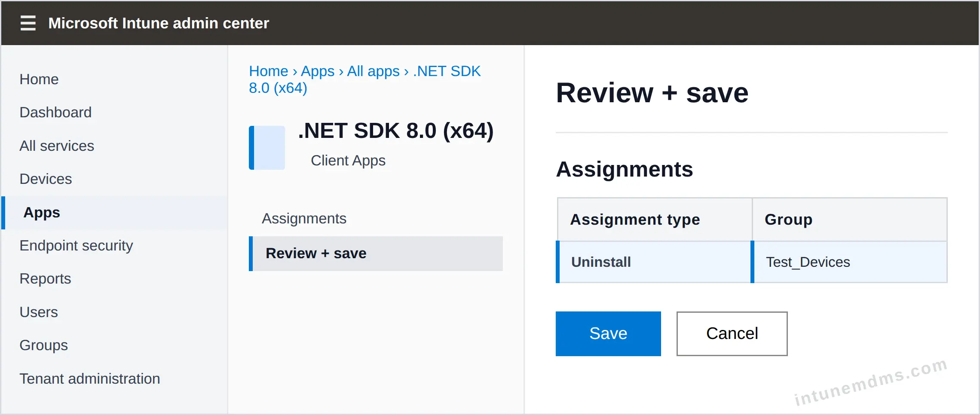The image size is (980, 415).
Task: Click Apps breadcrumb link
Action: click(318, 71)
